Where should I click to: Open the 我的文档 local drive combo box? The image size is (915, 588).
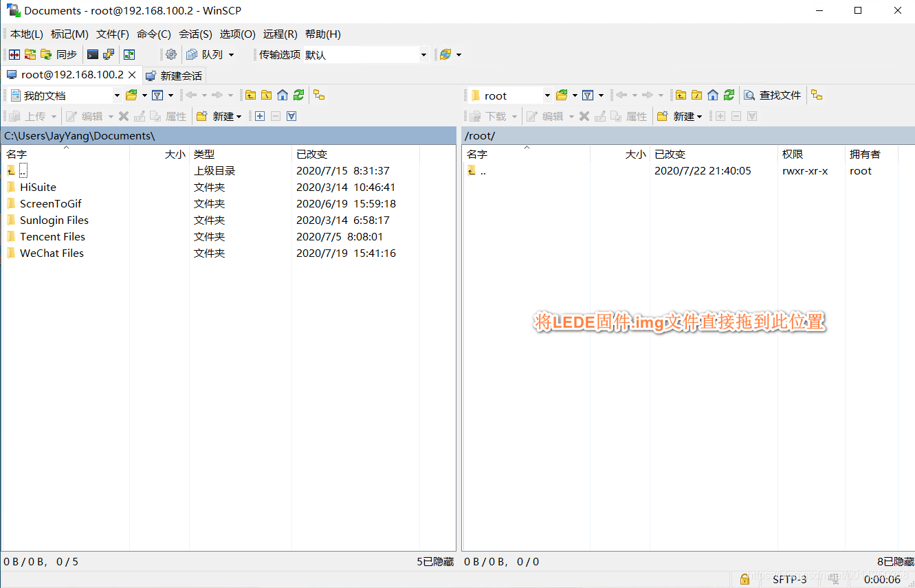click(65, 95)
